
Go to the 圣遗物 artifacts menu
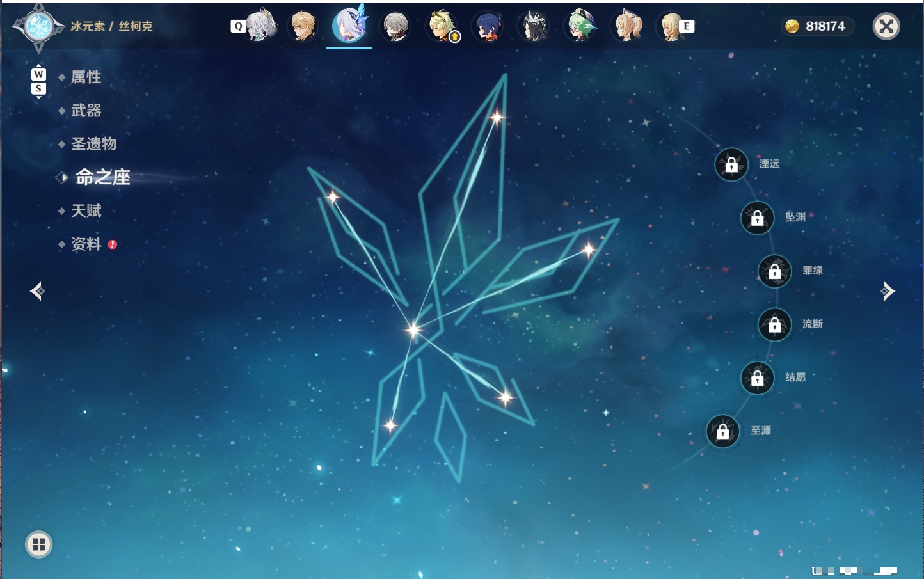(x=93, y=144)
